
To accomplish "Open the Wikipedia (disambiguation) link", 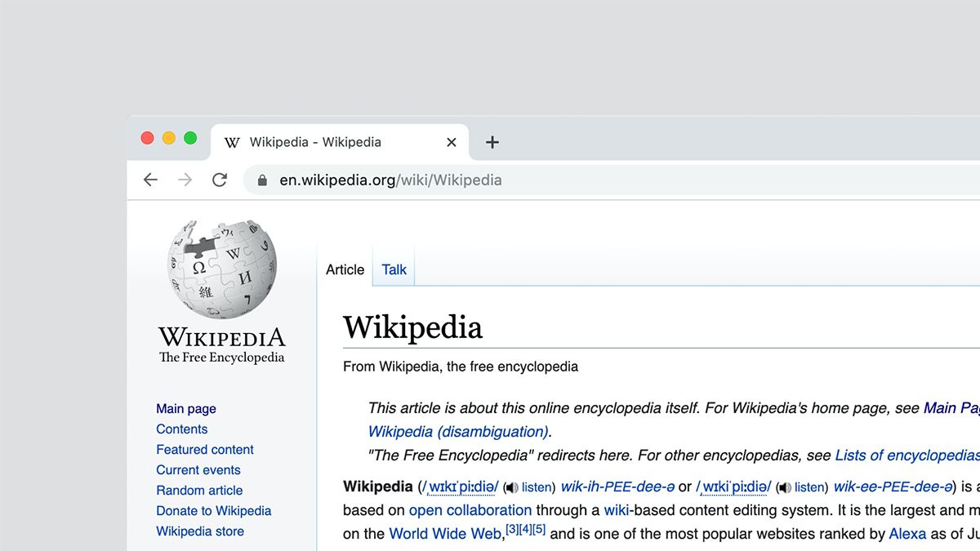I will 457,432.
